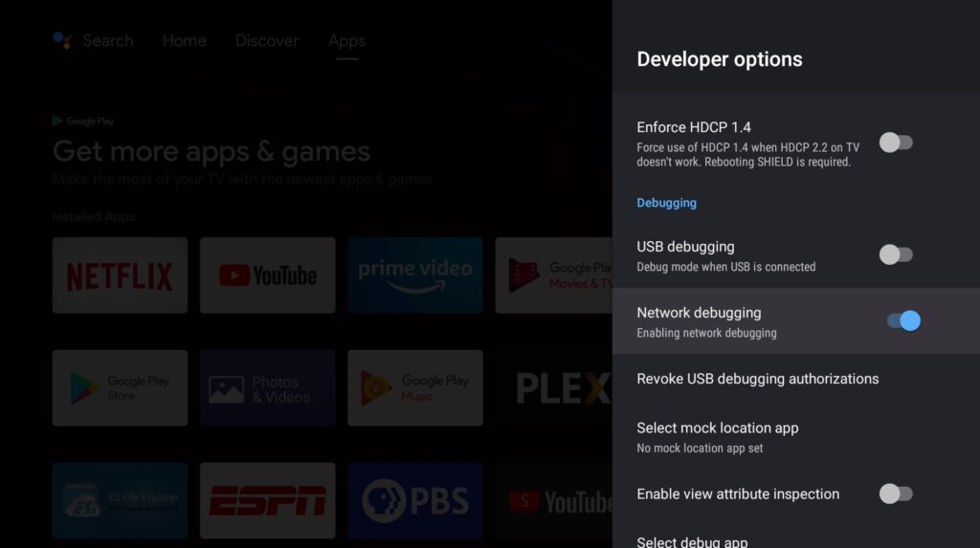Switch to the Home tab
This screenshot has height=548, width=980.
(185, 40)
